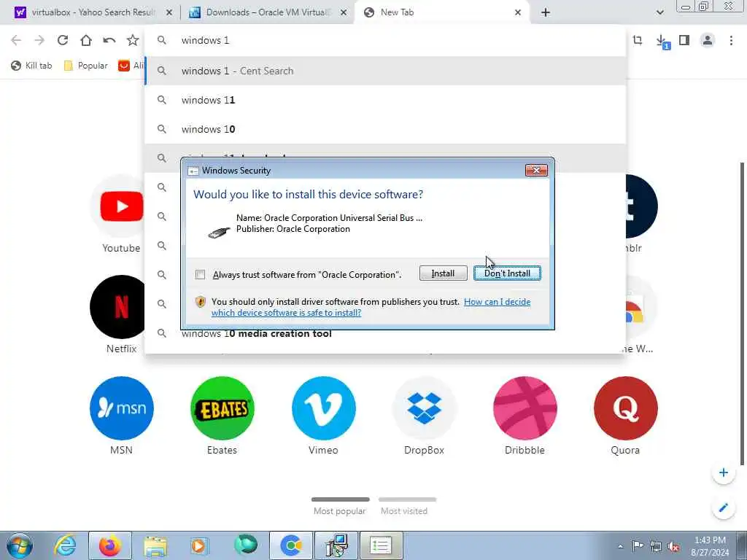Go to the Home page icon

[86, 41]
